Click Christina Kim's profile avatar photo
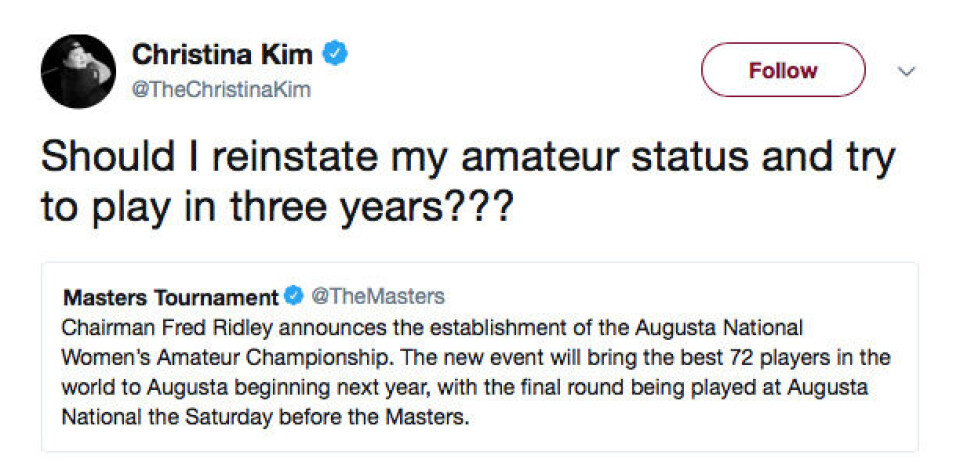 point(77,71)
